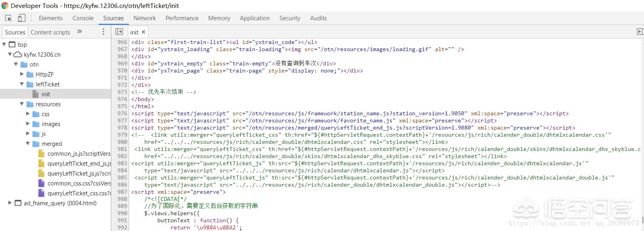This screenshot has width=644, height=231.
Task: Expand the ad_frame_query frame node
Action: point(10,203)
